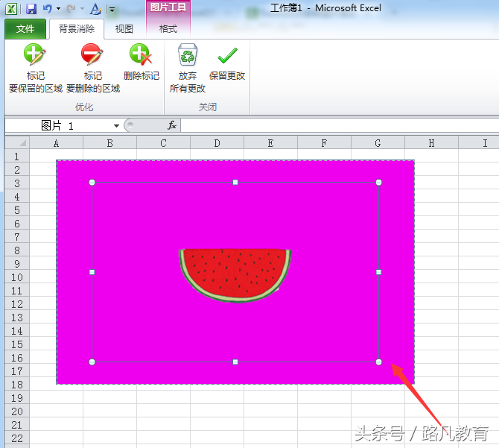
Task: Select column E header
Action: (270, 143)
